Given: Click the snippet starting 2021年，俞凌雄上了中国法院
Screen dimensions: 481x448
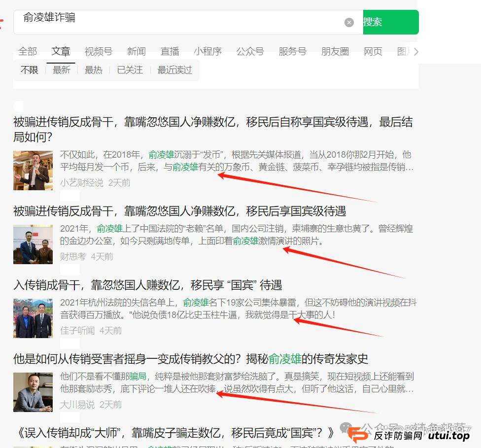Looking at the screenshot, I should 237,235.
